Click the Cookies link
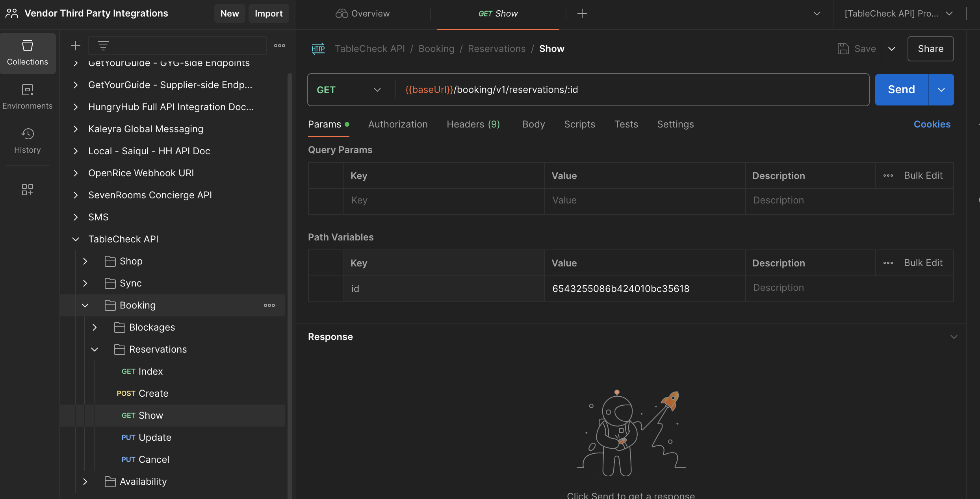The height and width of the screenshot is (499, 980). tap(932, 124)
